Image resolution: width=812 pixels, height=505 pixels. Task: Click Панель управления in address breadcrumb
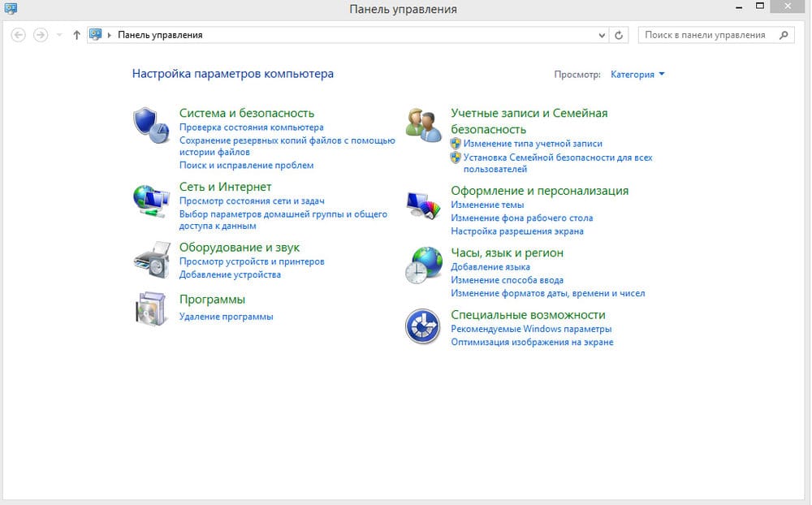coord(160,35)
